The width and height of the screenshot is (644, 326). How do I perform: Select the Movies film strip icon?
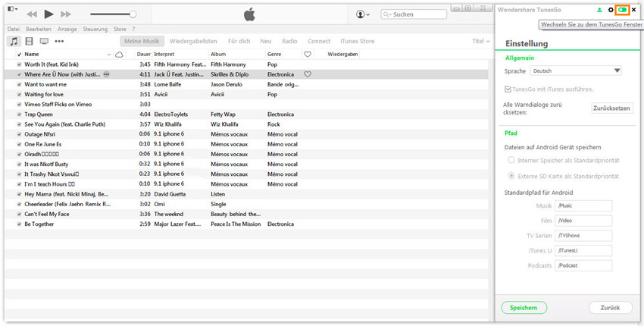click(29, 41)
